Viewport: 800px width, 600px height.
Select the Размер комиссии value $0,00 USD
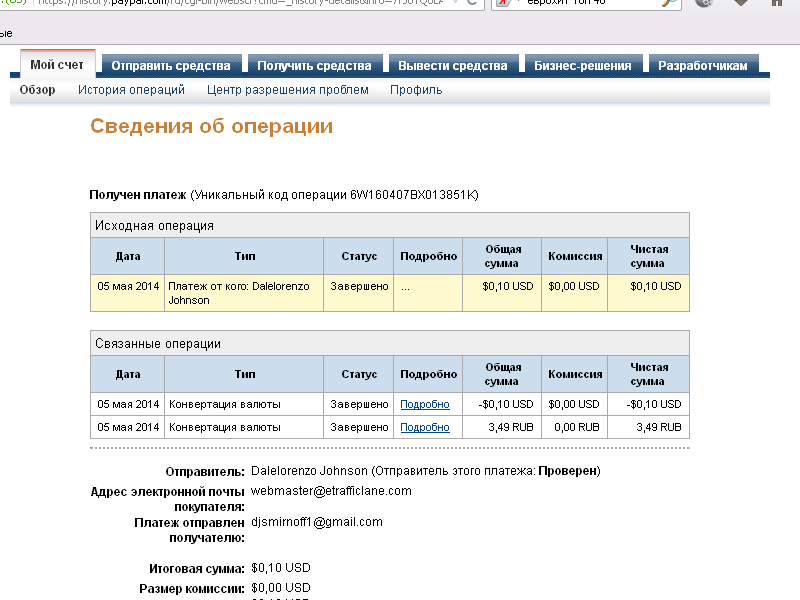point(281,588)
